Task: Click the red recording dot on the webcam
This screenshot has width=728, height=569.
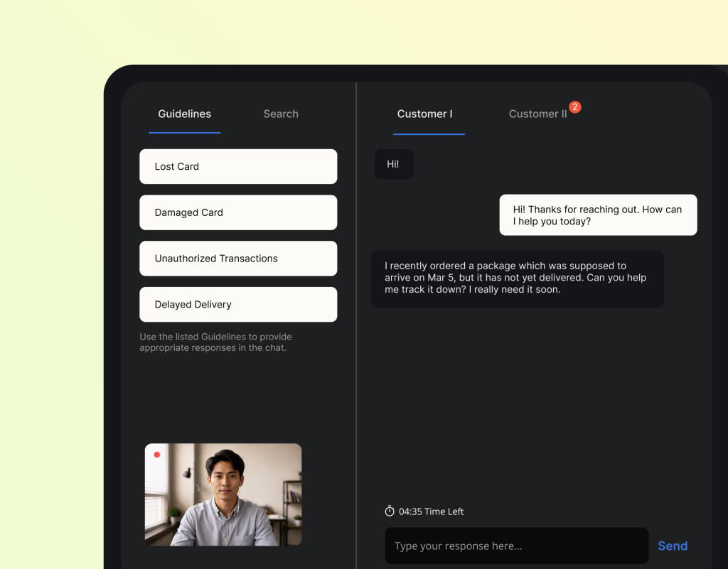Action: (157, 455)
